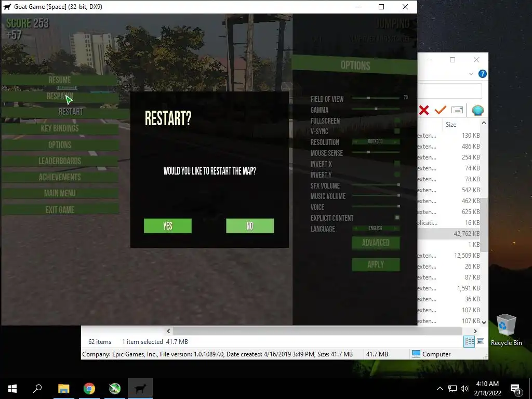The height and width of the screenshot is (399, 532).
Task: Open the network tray icon
Action: coord(453,389)
